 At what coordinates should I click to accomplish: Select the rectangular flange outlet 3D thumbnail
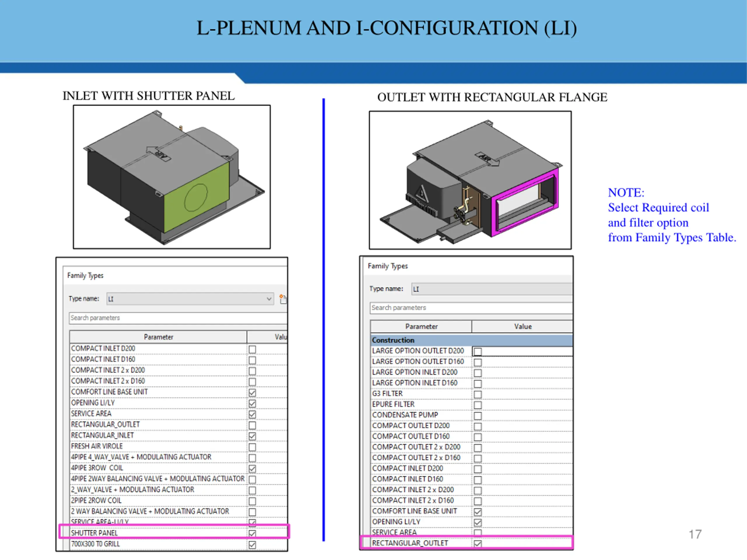coord(470,180)
